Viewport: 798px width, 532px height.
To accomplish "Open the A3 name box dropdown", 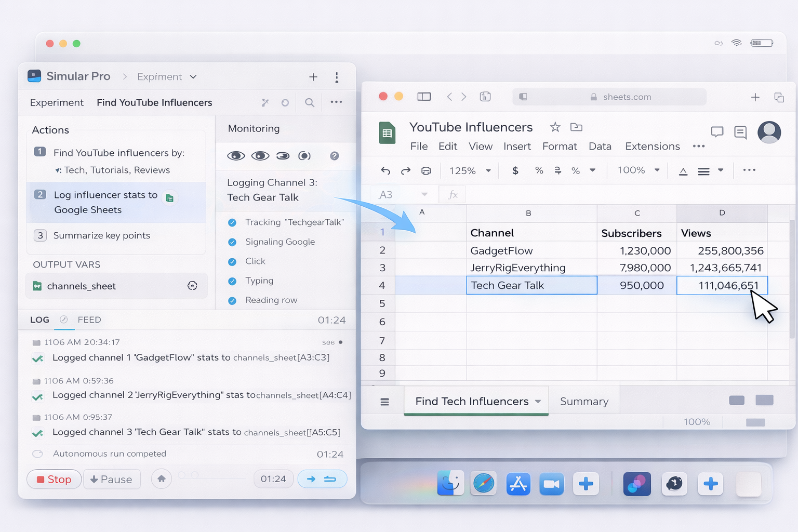I will click(x=424, y=194).
